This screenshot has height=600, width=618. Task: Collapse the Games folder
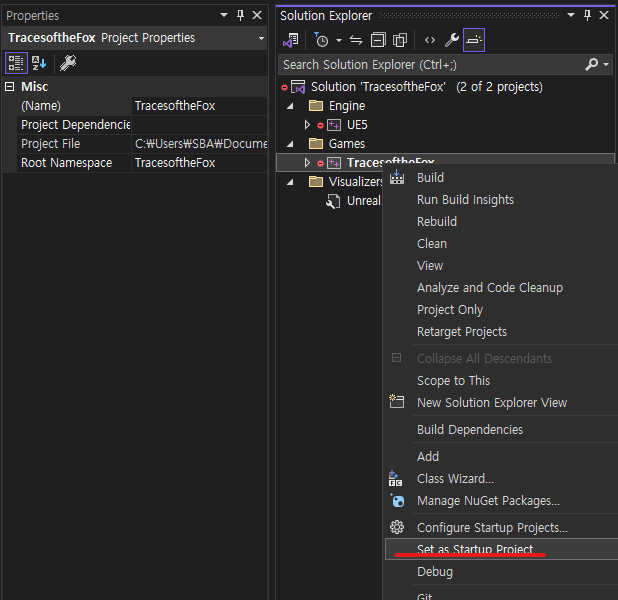point(290,144)
